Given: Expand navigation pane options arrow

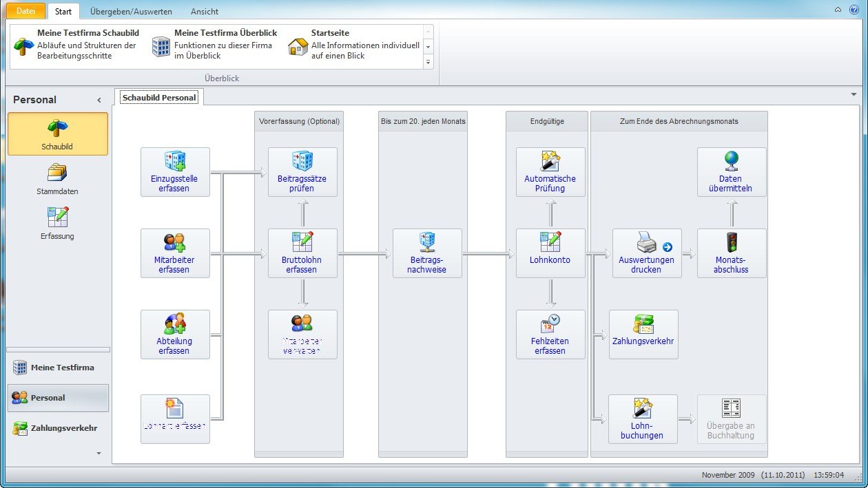Looking at the screenshot, I should [99, 454].
